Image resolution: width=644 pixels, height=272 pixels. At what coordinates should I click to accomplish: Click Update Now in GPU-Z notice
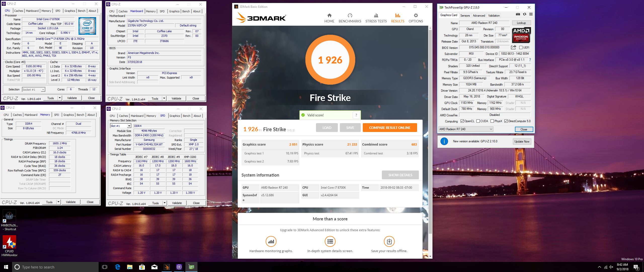[522, 142]
